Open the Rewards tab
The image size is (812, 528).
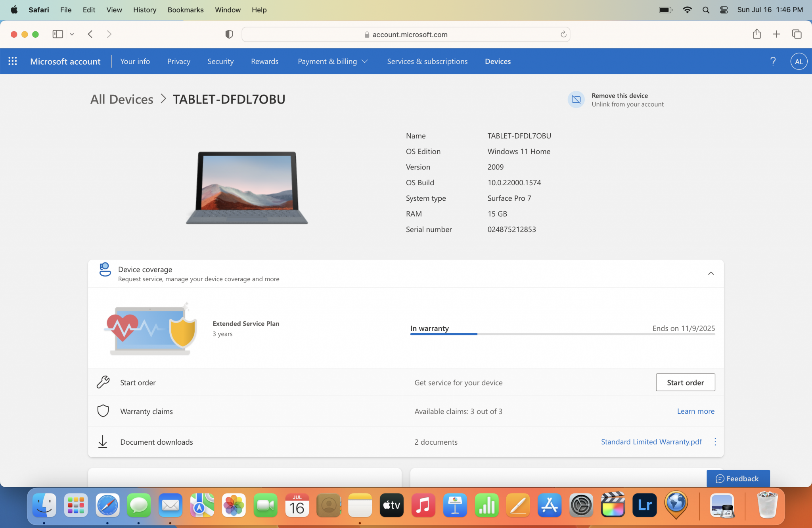[264, 61]
